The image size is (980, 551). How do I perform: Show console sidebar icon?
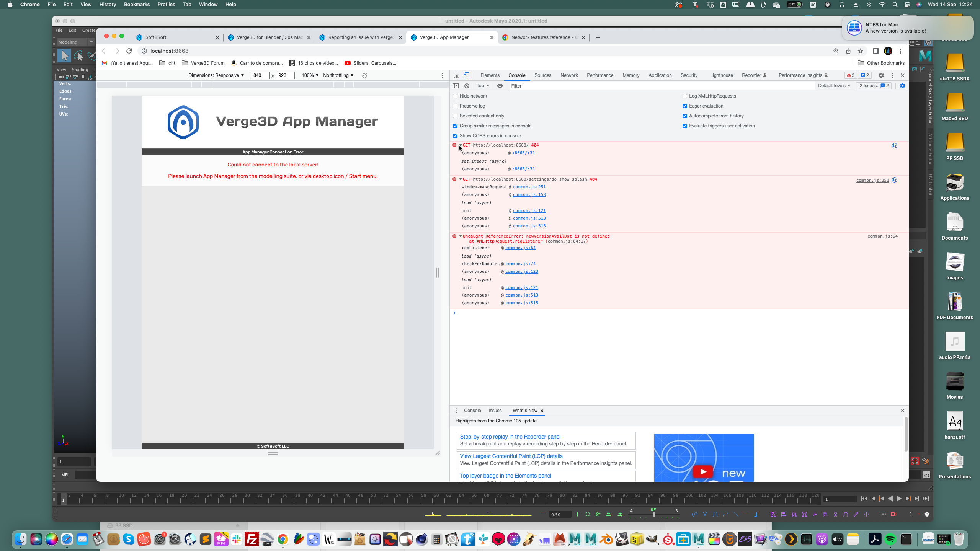[x=456, y=86]
